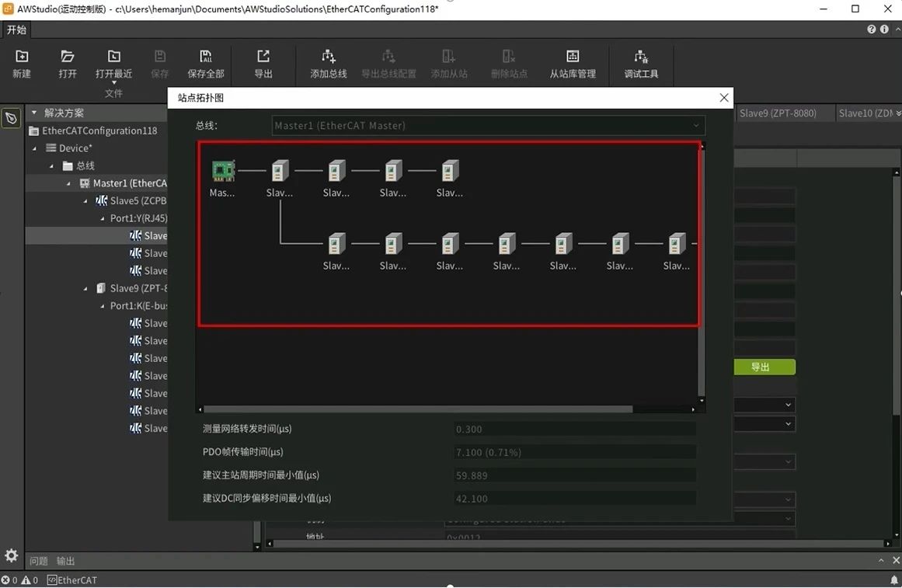The image size is (902, 588).
Task: Select first slave icon in bottom topology row
Action: tap(336, 244)
